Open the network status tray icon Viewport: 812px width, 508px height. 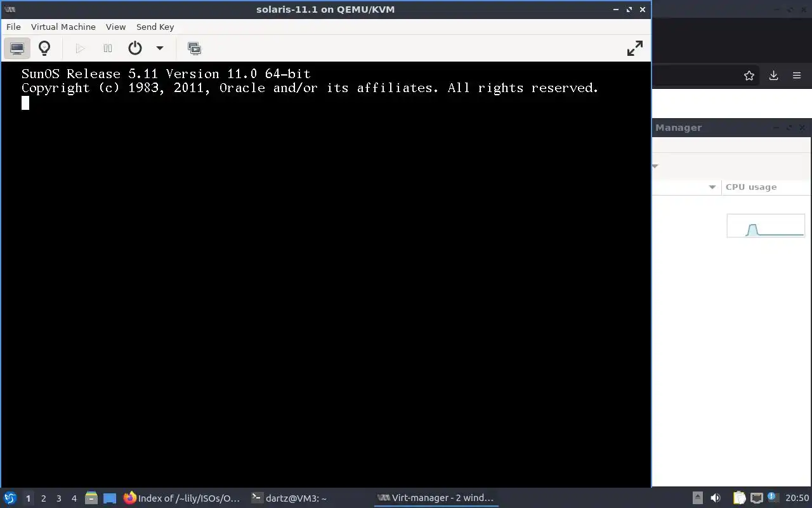[756, 498]
